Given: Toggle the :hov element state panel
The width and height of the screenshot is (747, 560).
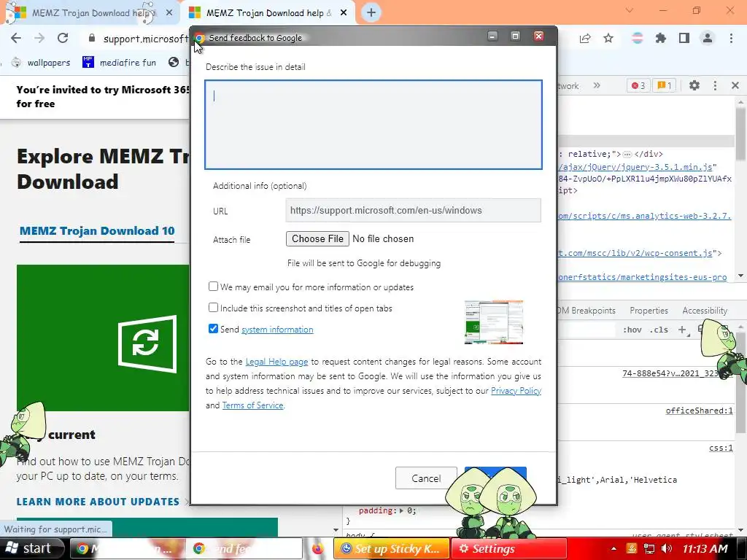Looking at the screenshot, I should pyautogui.click(x=632, y=330).
